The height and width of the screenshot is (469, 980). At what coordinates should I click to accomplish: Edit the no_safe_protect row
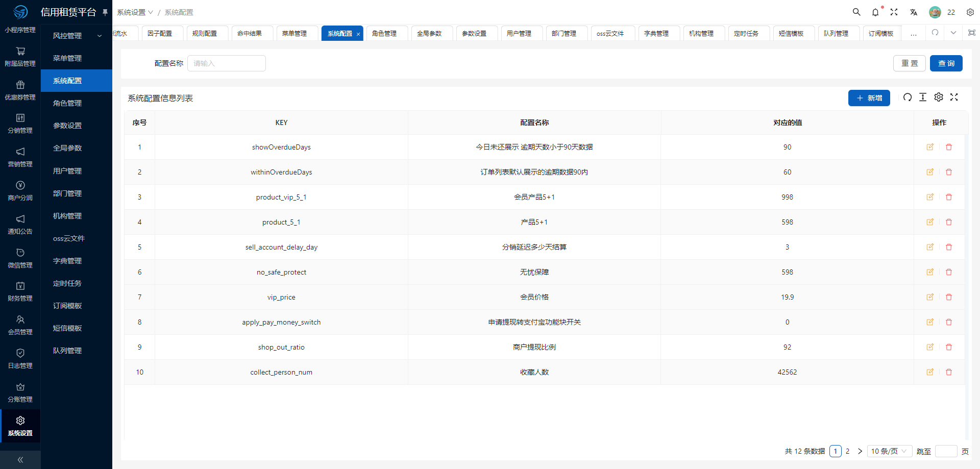[930, 272]
